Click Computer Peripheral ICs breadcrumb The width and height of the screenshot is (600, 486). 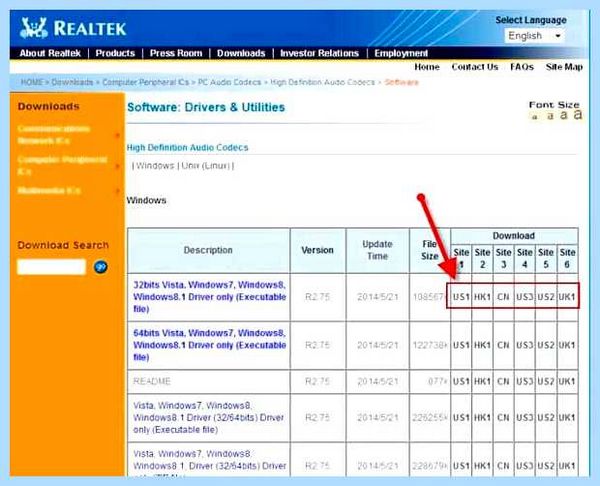tap(145, 82)
